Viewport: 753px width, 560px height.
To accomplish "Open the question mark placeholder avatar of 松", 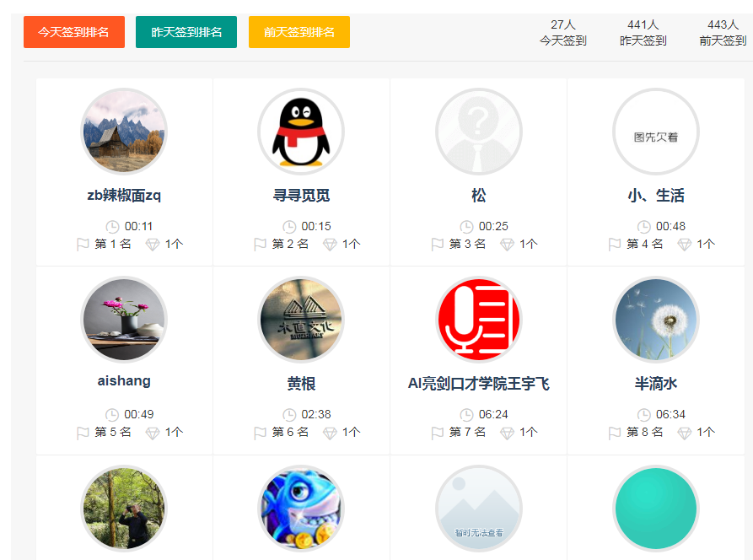I will coord(478,132).
